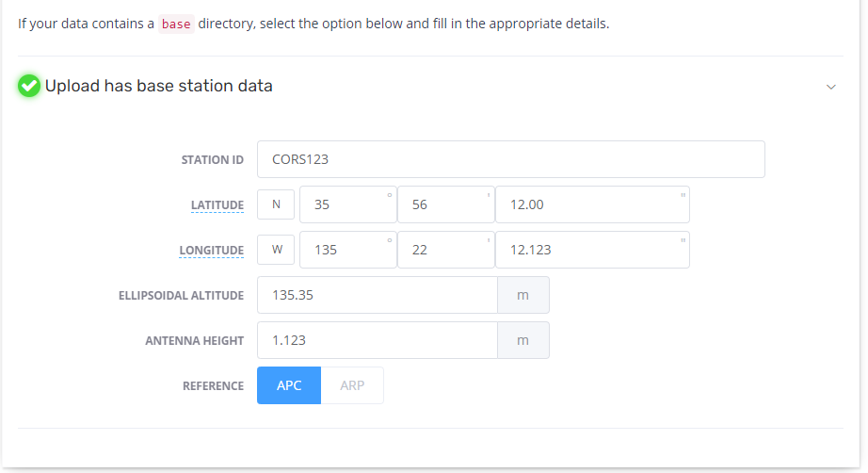Click the altitude meters unit box
The image size is (868, 473).
coord(523,295)
